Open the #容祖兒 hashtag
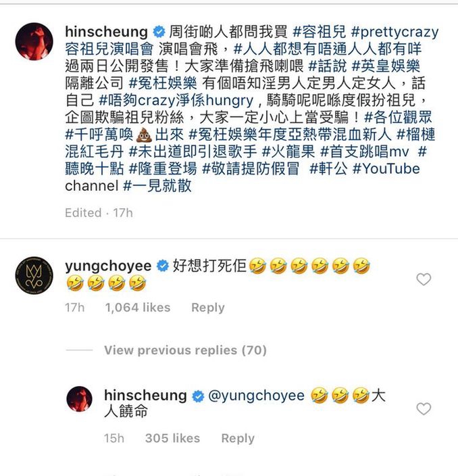The width and height of the screenshot is (458, 476). tap(320, 32)
